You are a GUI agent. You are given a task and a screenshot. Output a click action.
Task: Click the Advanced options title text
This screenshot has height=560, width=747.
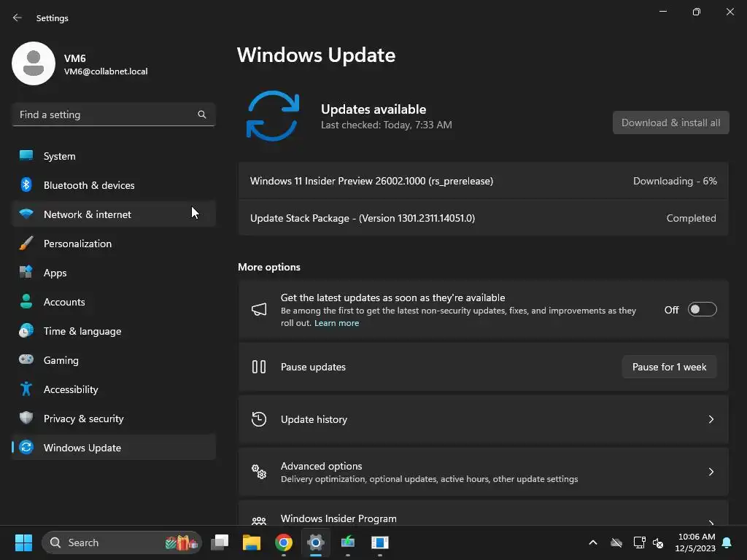(321, 466)
